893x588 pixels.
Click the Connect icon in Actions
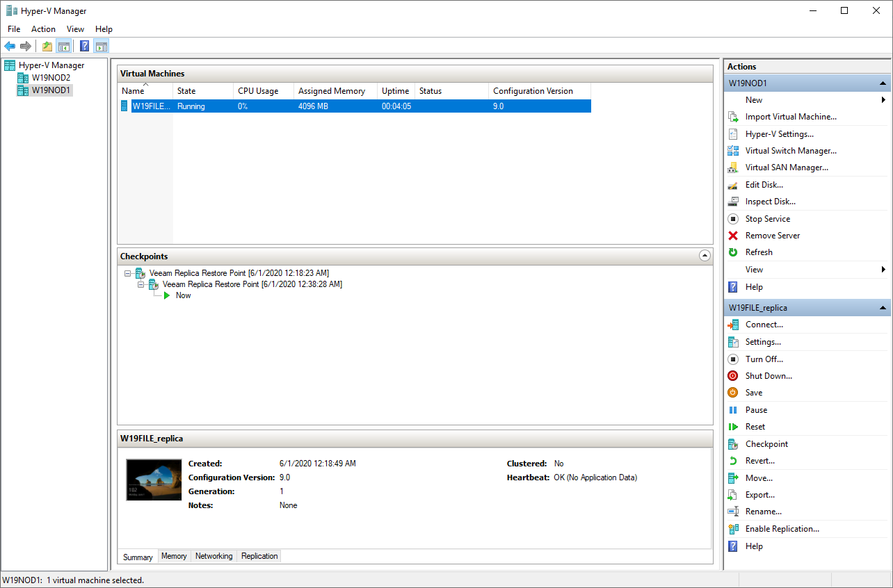[x=732, y=325]
